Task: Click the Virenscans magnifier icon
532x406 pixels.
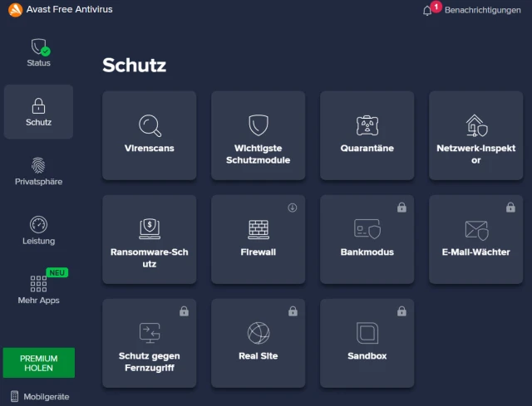Action: click(x=150, y=125)
